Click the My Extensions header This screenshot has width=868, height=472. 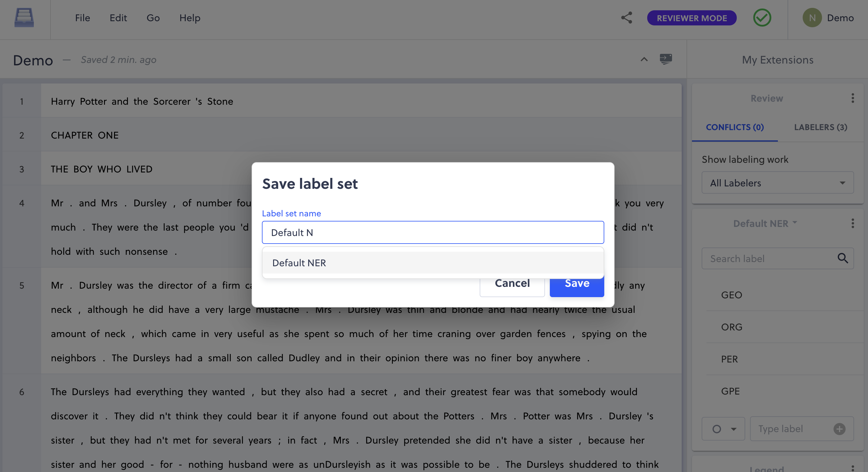[777, 60]
